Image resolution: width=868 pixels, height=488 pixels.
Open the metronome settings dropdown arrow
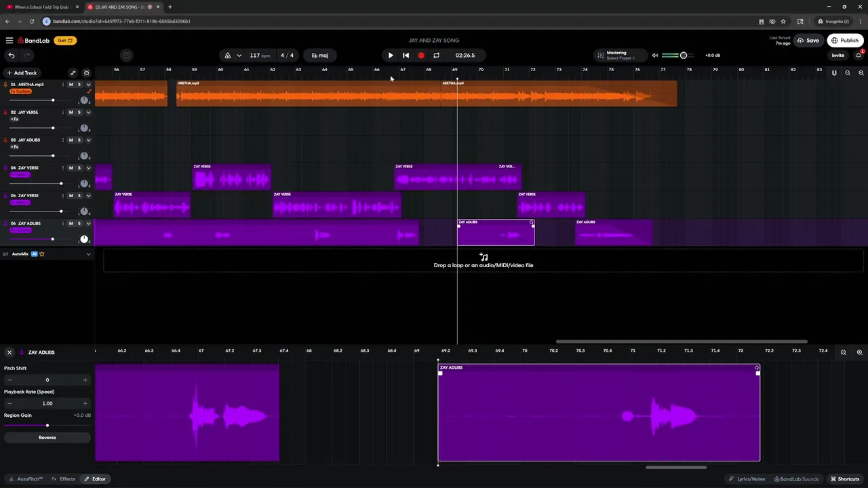239,56
